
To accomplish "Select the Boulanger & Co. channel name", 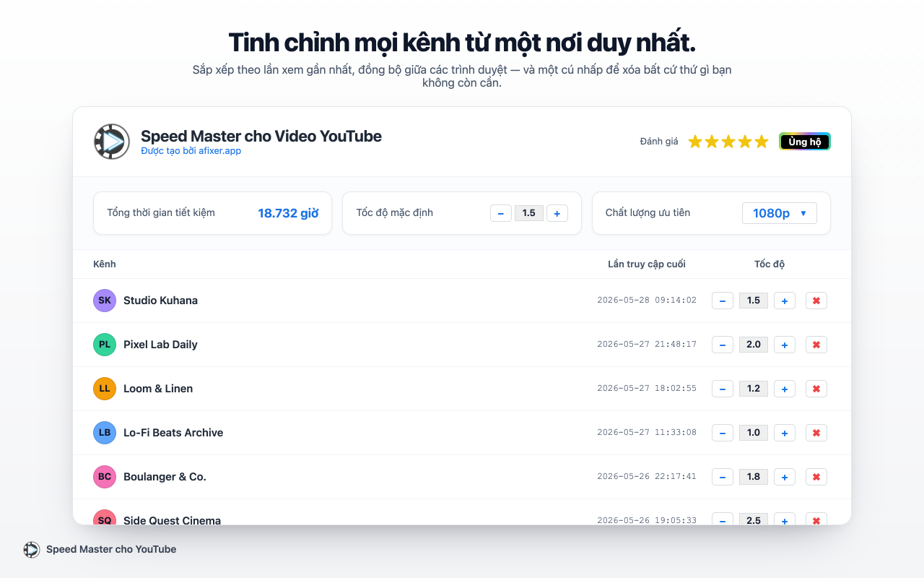I will click(165, 477).
